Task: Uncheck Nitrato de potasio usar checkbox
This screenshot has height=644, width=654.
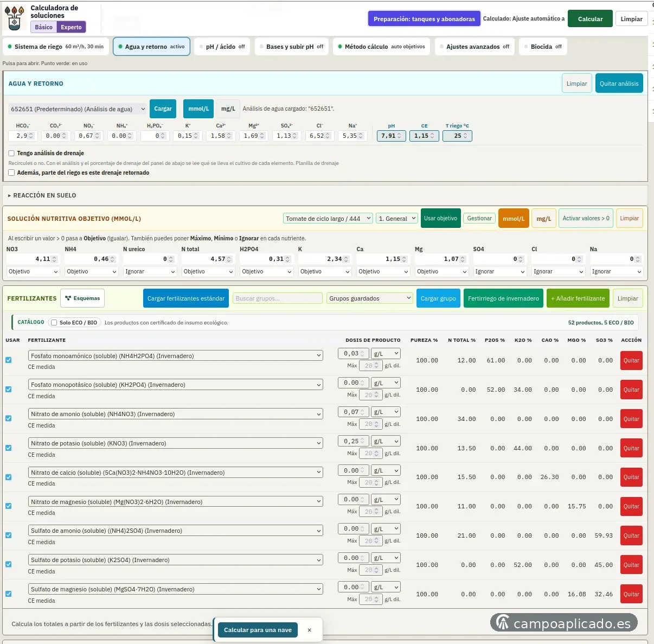Action: pyautogui.click(x=9, y=448)
